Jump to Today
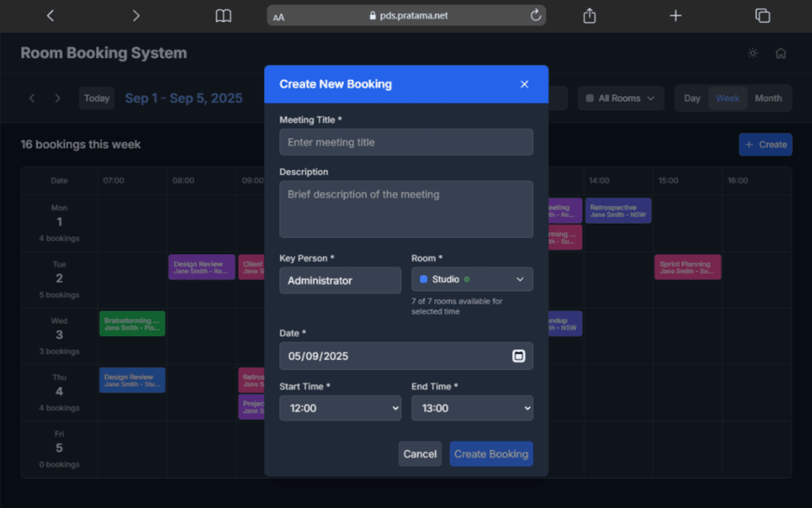 click(x=97, y=98)
